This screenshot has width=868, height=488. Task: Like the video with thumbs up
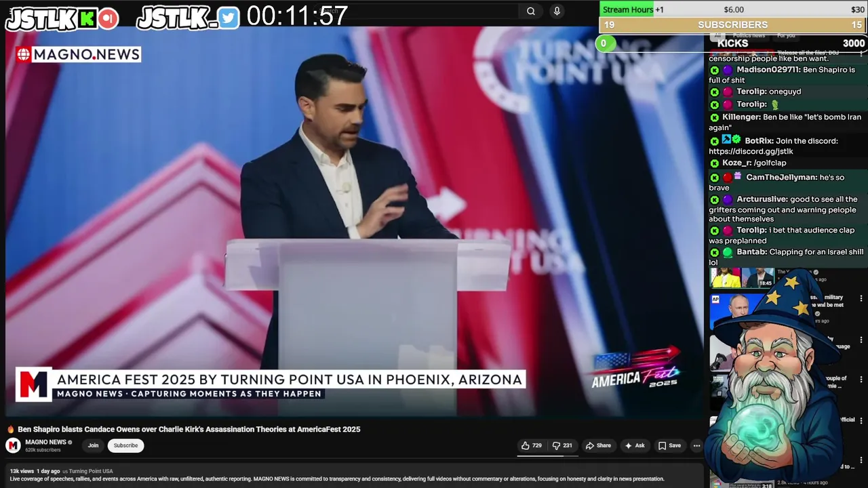531,445
